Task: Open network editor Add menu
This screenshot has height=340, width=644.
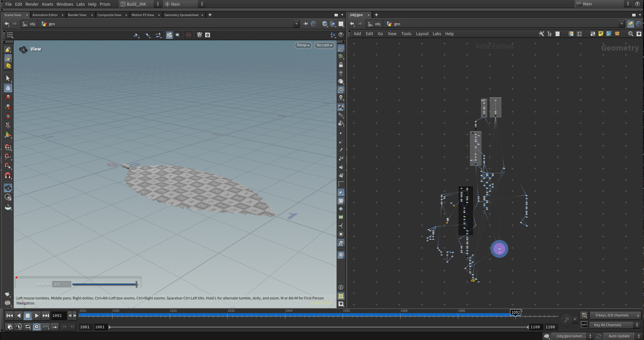Action: tap(357, 34)
